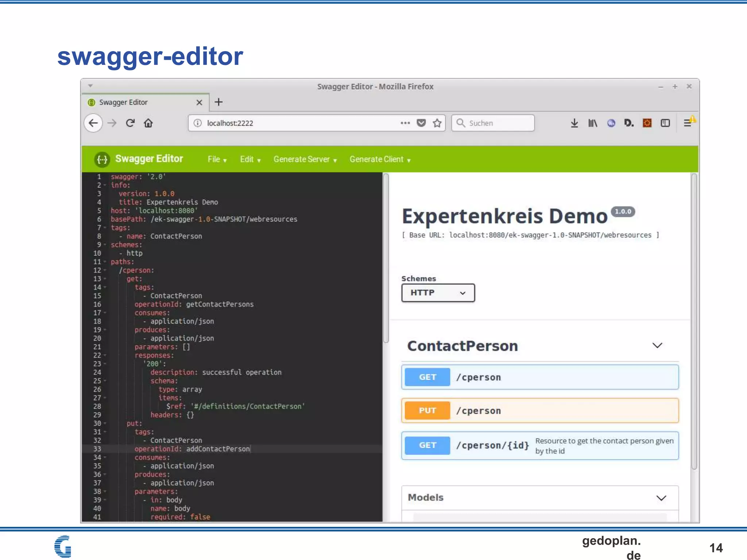Click the Swagger Editor tab favicon
The height and width of the screenshot is (560, 747).
click(92, 102)
